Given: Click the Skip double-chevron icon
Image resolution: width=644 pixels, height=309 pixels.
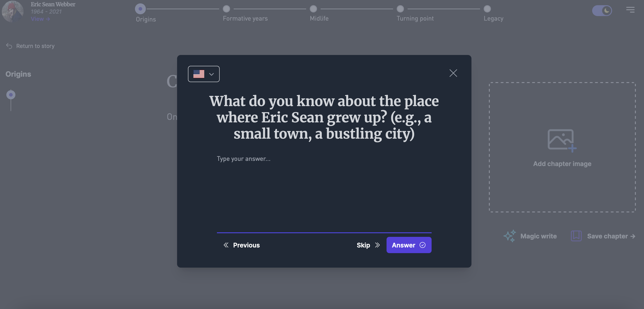Looking at the screenshot, I should point(377,245).
